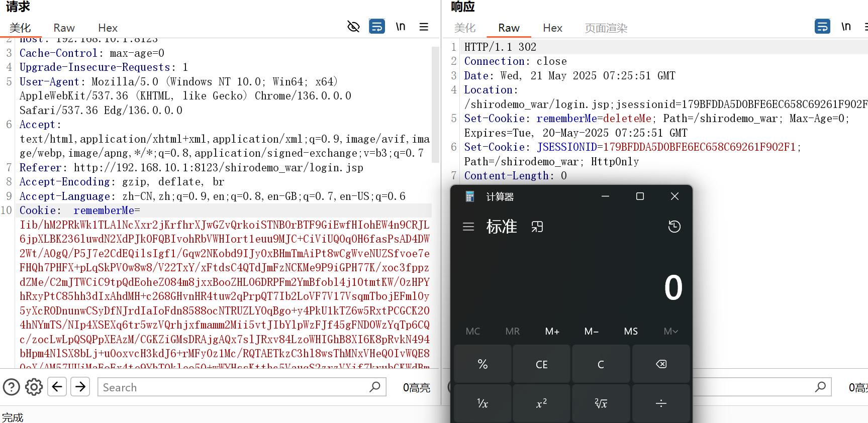Switch request view to Raw tab
868x423 pixels.
tap(64, 28)
